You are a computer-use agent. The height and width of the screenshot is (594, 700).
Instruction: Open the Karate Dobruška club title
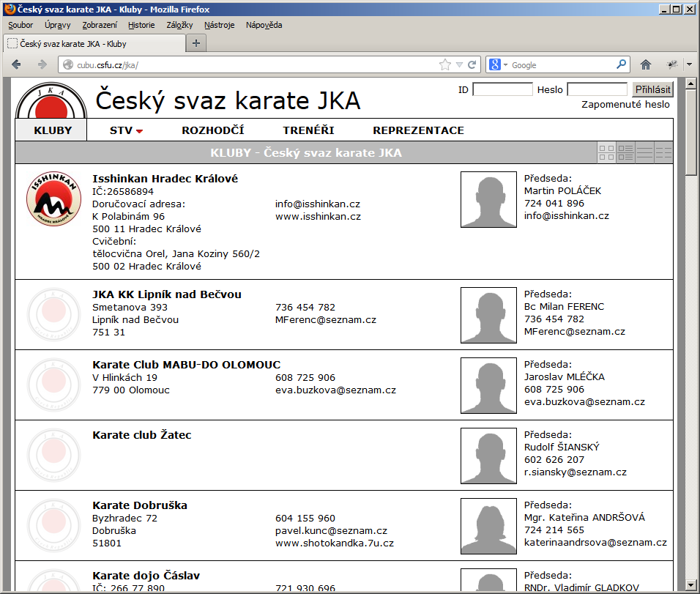click(140, 505)
